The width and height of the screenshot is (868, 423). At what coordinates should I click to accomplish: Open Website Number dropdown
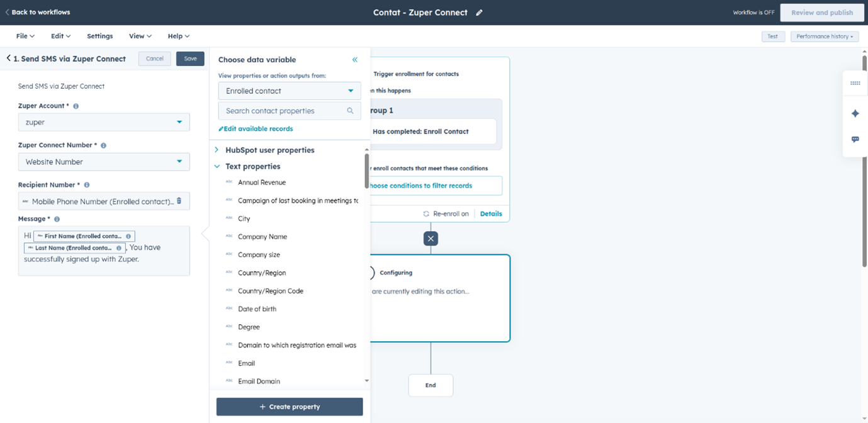click(104, 162)
